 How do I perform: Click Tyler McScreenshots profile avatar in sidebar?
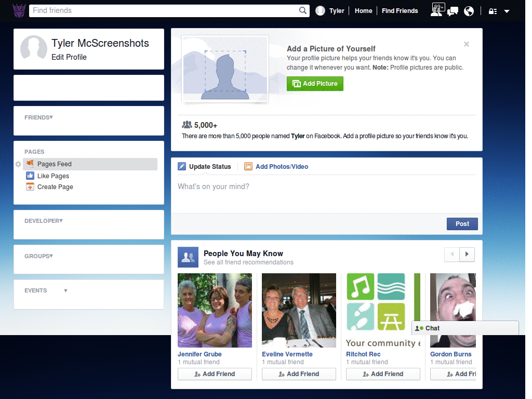(x=34, y=48)
